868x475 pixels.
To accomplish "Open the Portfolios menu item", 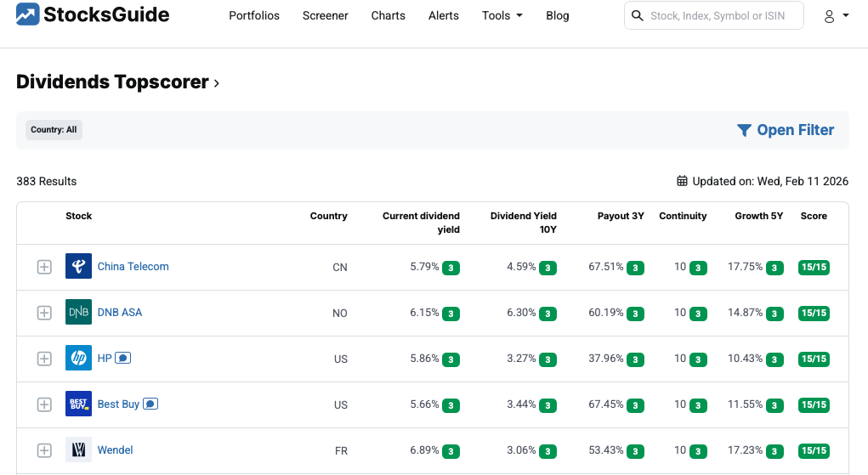I will click(x=254, y=15).
